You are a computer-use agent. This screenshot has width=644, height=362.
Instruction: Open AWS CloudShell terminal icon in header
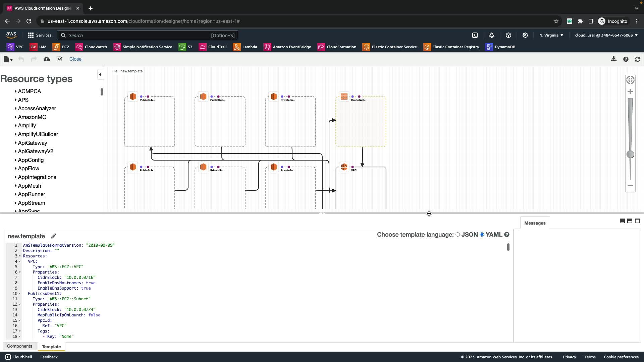[x=475, y=35]
